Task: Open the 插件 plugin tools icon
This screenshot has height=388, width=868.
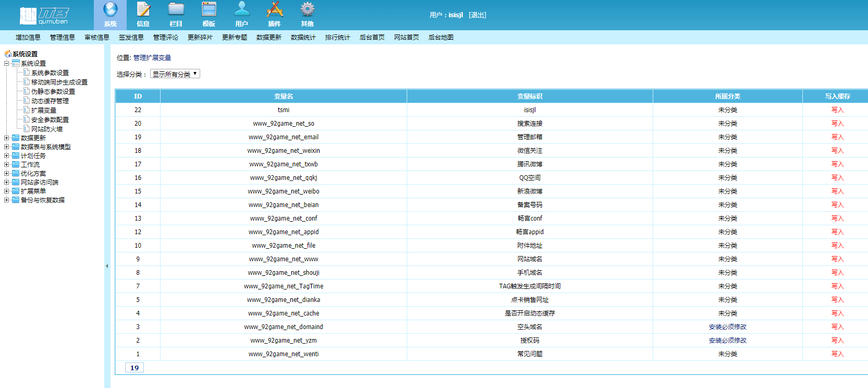Action: click(x=274, y=10)
